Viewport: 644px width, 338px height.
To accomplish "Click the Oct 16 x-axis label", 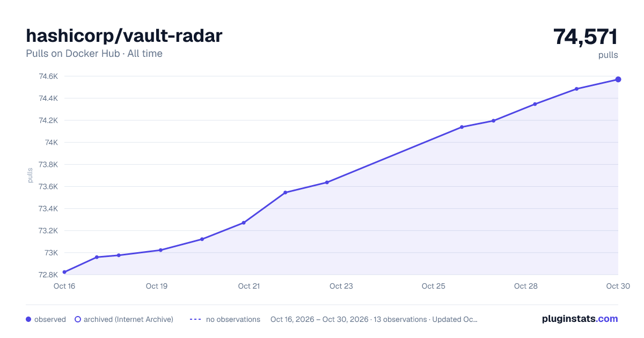I will [x=64, y=286].
